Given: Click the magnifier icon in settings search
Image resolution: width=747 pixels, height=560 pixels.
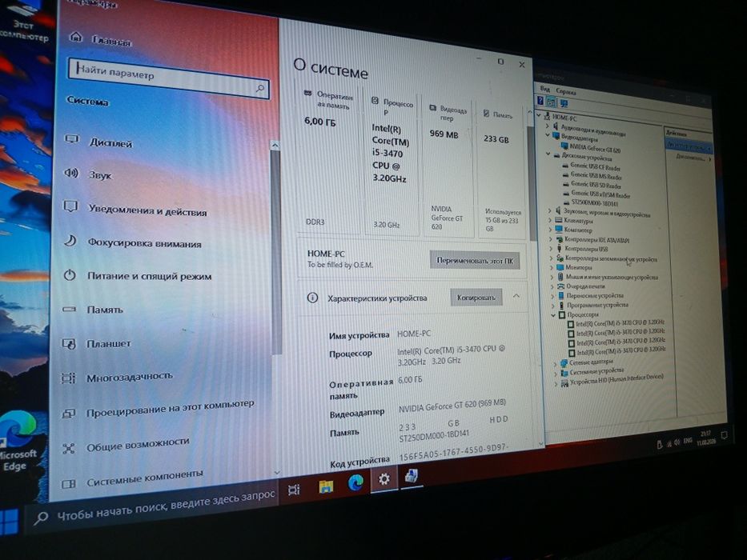Looking at the screenshot, I should [260, 88].
